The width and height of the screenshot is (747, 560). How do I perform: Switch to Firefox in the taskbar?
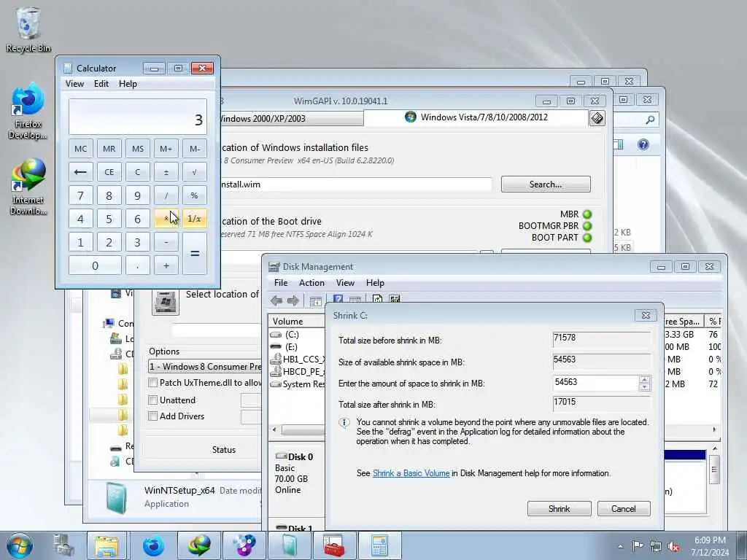153,545
